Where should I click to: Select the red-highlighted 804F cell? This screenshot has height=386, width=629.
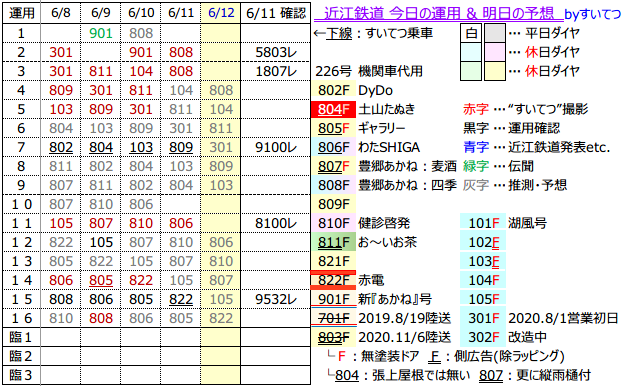click(333, 109)
